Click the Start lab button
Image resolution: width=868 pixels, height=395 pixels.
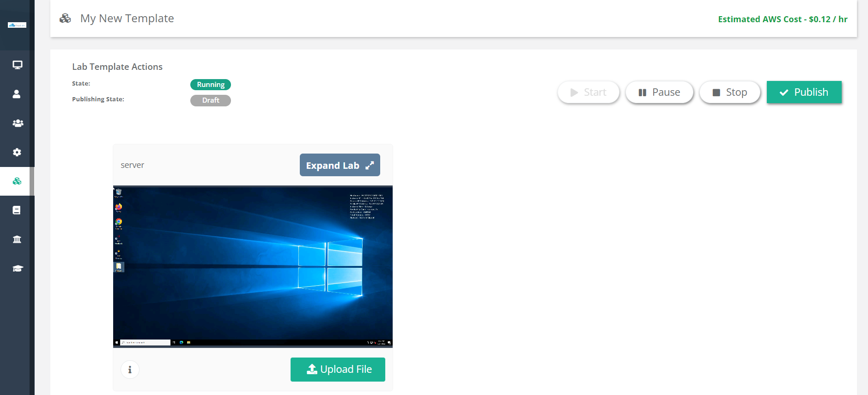point(588,92)
